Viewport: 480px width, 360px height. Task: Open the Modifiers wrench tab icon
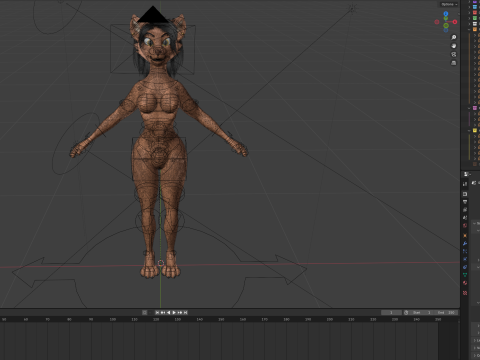465,243
